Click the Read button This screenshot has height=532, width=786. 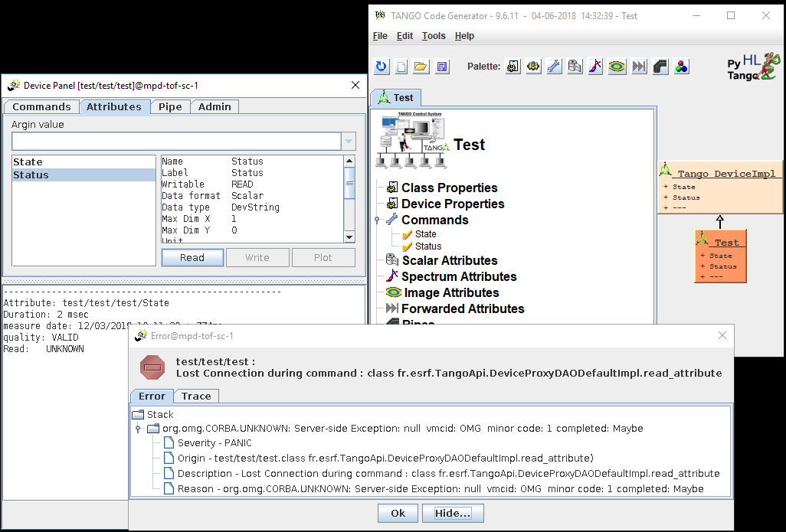(192, 257)
